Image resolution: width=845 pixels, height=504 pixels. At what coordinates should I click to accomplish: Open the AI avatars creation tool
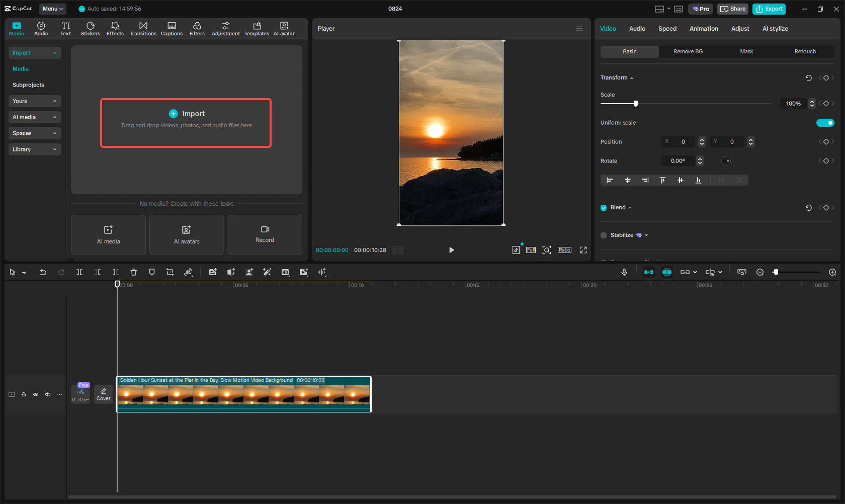186,235
